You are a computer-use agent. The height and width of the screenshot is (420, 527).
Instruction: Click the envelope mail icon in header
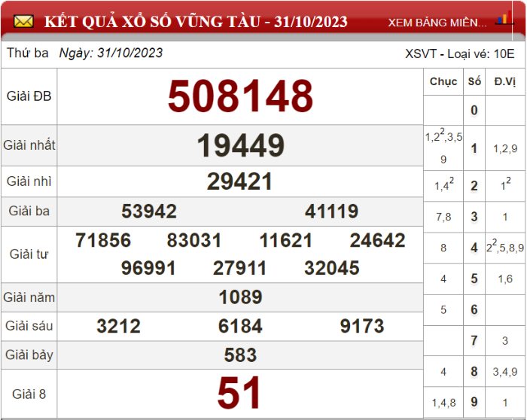(x=23, y=22)
